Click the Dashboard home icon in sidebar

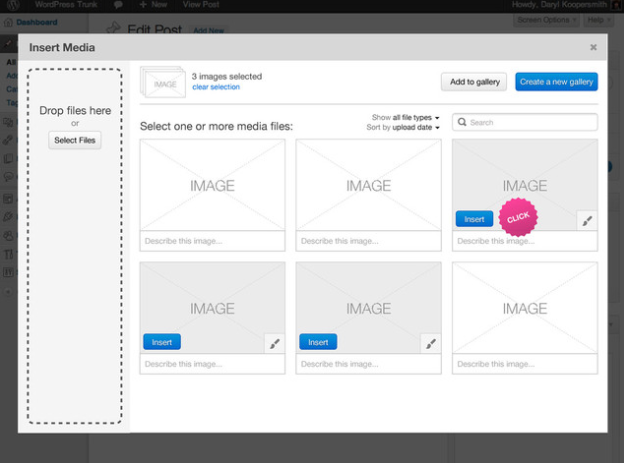tap(9, 22)
